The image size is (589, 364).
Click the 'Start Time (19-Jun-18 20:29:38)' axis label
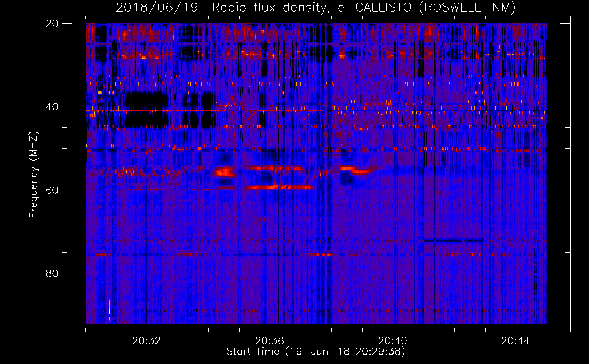(316, 352)
